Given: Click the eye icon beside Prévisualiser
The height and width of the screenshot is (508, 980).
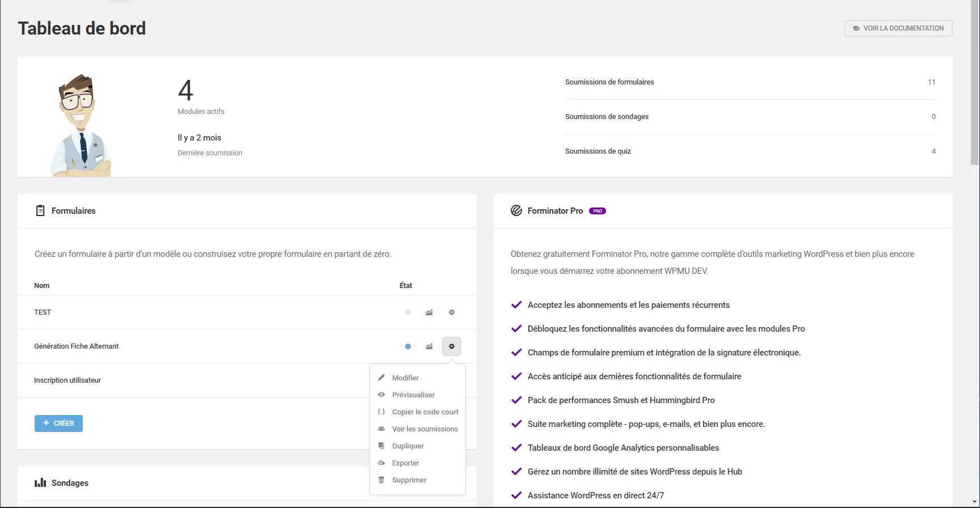Looking at the screenshot, I should click(x=381, y=395).
